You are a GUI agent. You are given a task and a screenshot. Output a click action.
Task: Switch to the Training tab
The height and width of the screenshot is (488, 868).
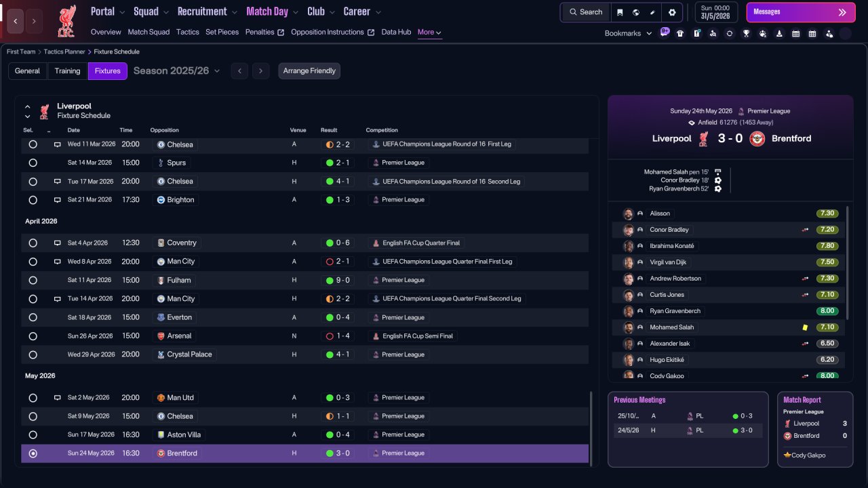tap(67, 71)
